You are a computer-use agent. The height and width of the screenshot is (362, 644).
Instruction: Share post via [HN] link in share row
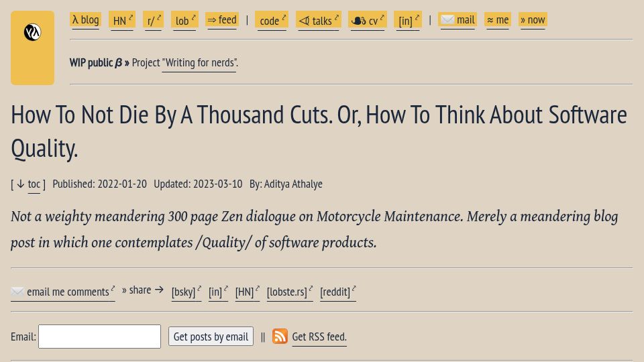(x=248, y=292)
